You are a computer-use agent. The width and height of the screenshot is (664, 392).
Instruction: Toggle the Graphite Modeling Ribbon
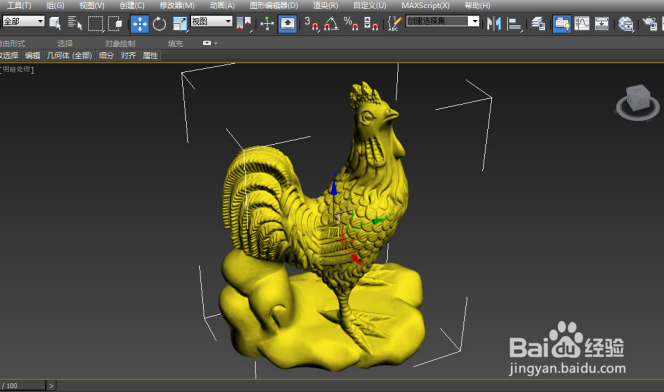click(562, 24)
